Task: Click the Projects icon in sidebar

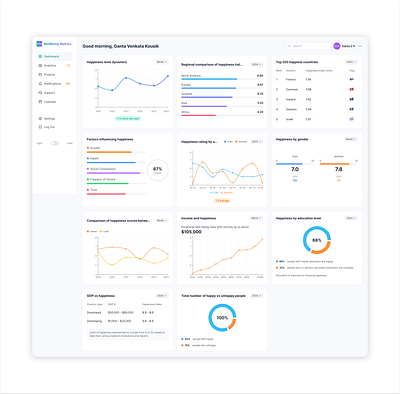Action: click(40, 75)
